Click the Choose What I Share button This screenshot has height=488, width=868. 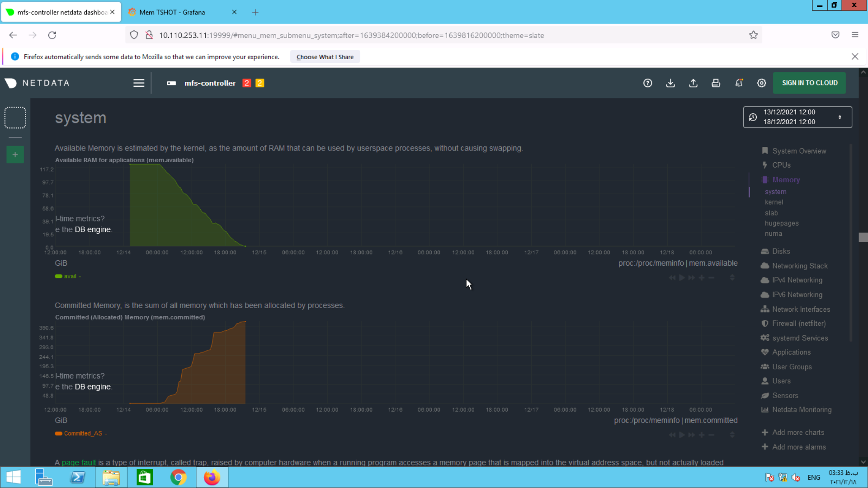coord(325,57)
